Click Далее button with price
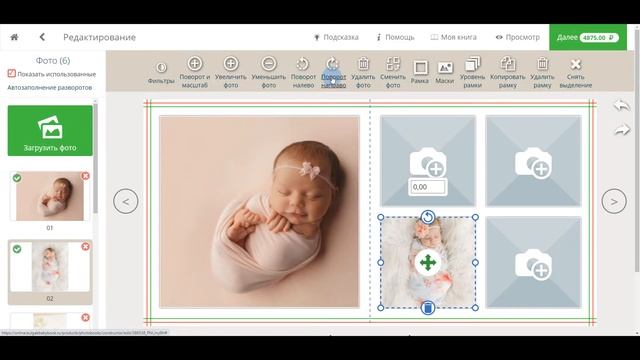The image size is (640, 360). coord(588,37)
